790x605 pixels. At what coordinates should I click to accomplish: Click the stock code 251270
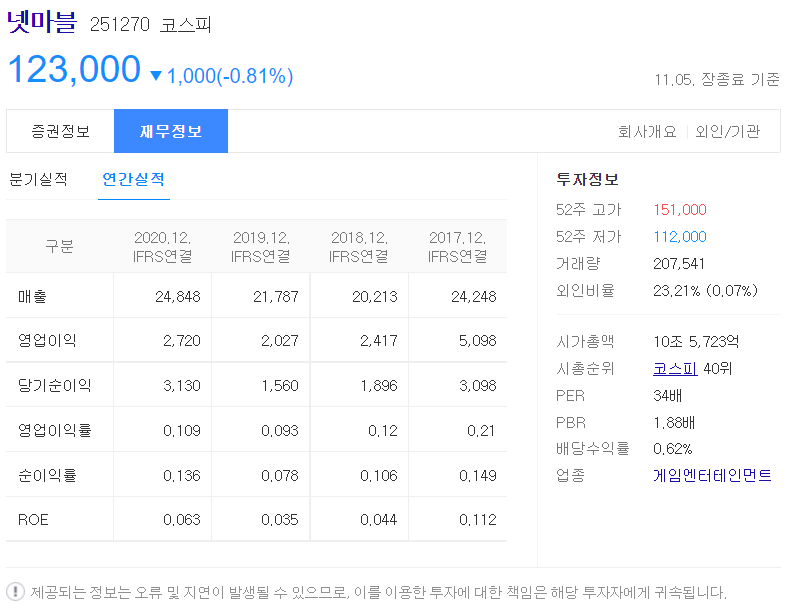[x=120, y=24]
